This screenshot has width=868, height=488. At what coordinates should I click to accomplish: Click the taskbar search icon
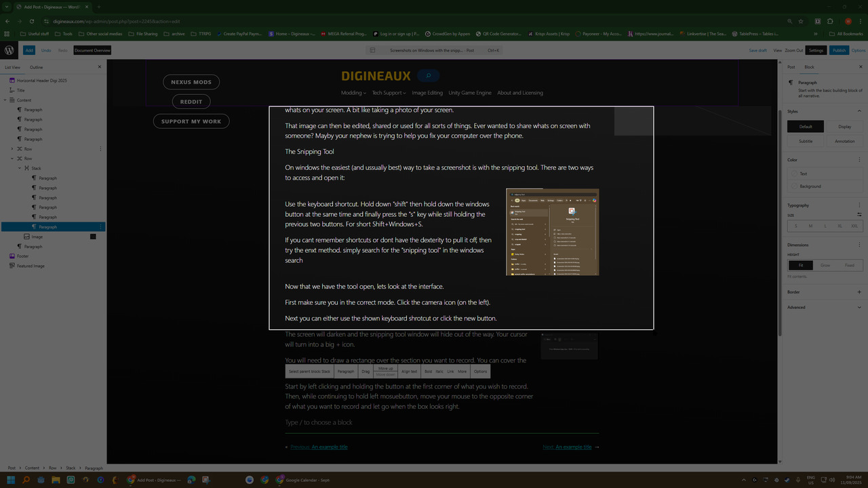point(26,480)
